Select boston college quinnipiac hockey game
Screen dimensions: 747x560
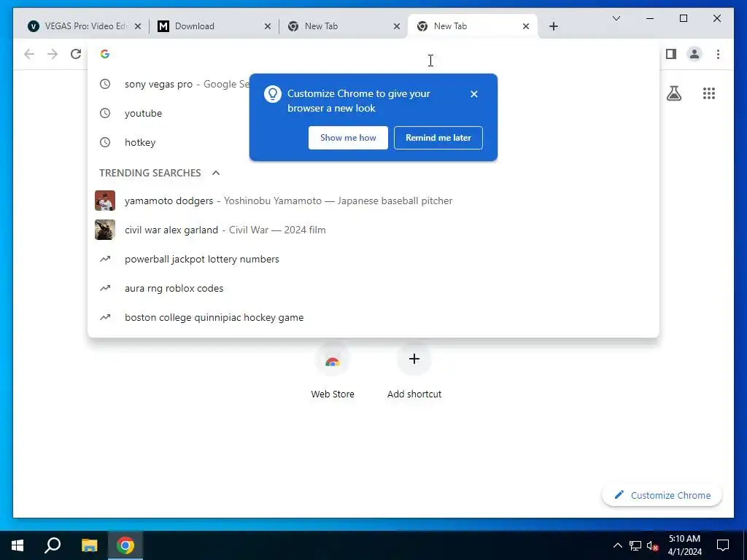pyautogui.click(x=373, y=317)
